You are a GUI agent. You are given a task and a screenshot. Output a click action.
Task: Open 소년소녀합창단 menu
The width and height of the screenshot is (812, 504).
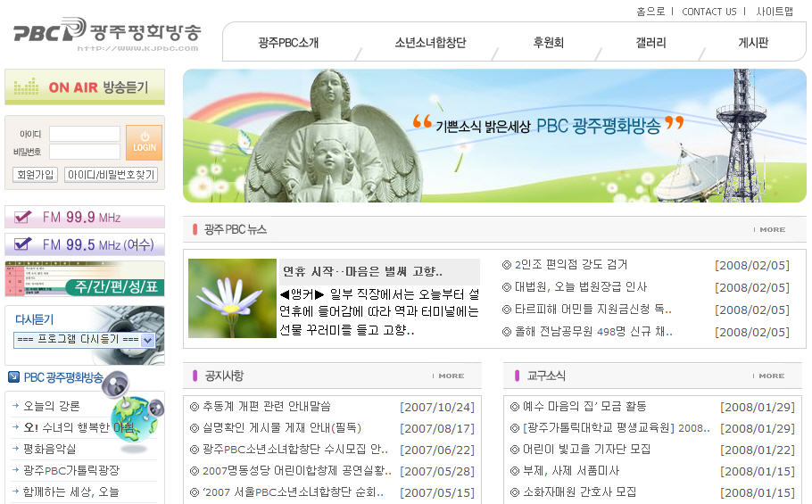click(x=430, y=43)
